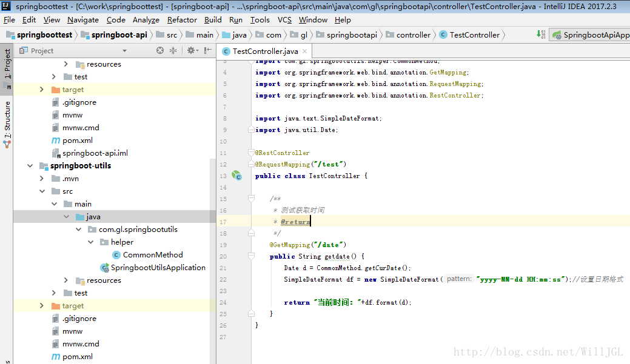Click the CommonMethod class icon in tree
Viewport: 630px width, 364px height.
(116, 255)
